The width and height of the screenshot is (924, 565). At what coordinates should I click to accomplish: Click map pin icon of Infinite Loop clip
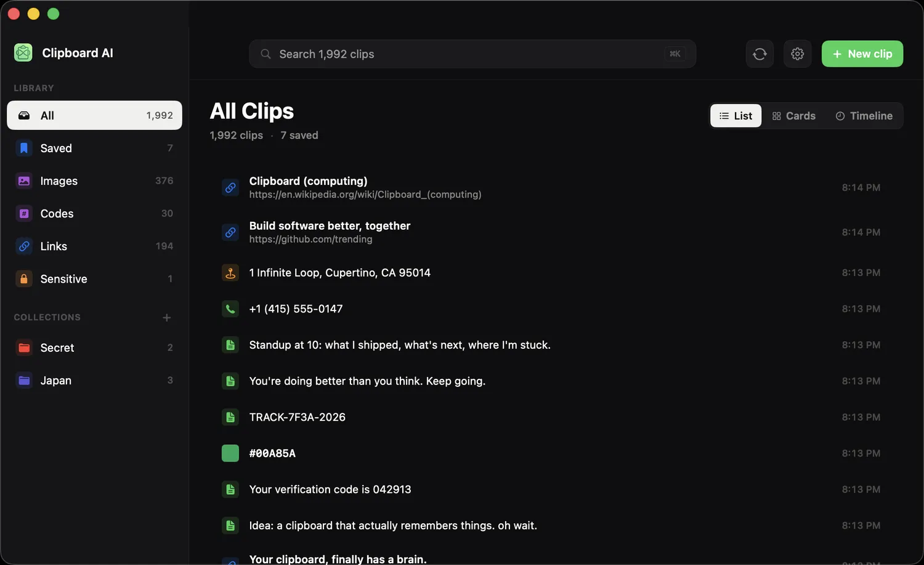(x=230, y=272)
